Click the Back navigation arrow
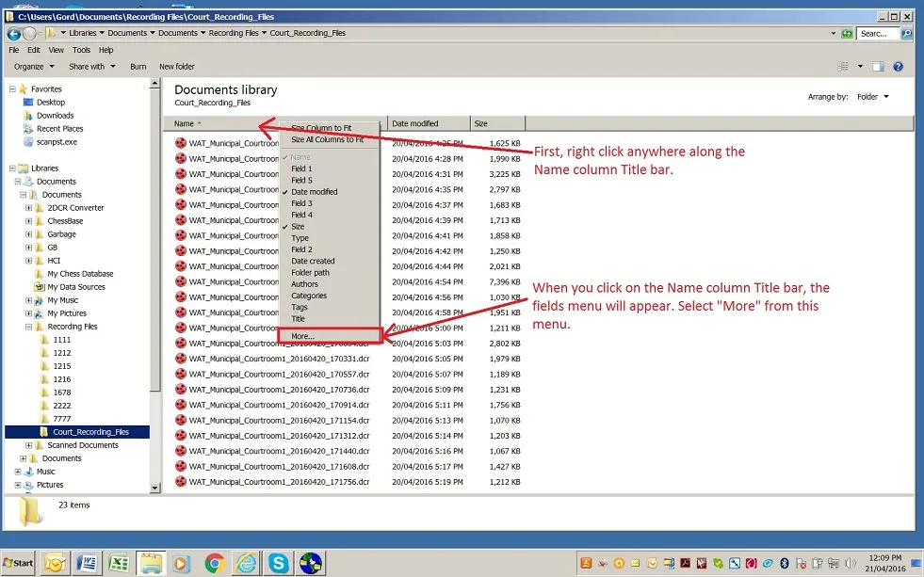Image resolution: width=924 pixels, height=577 pixels. [13, 34]
